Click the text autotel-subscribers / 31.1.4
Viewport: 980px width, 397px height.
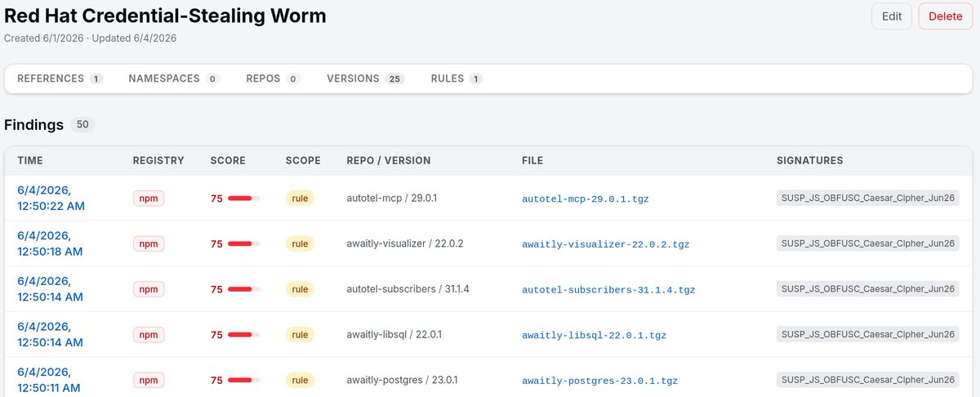[408, 289]
